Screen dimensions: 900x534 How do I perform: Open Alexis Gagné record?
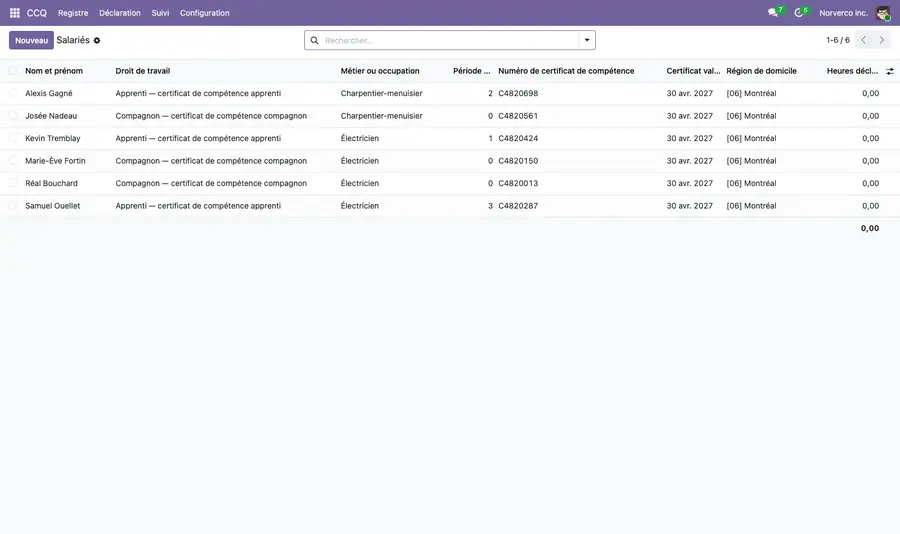(x=49, y=93)
